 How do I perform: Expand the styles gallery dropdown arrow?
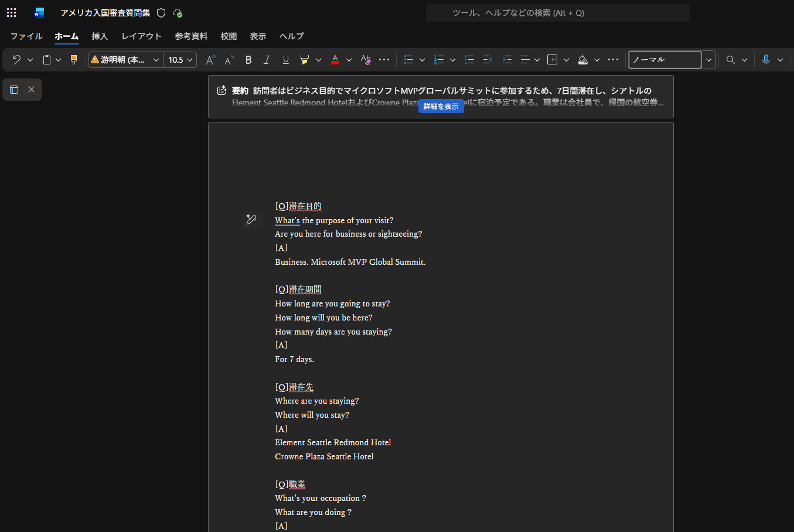pyautogui.click(x=708, y=60)
